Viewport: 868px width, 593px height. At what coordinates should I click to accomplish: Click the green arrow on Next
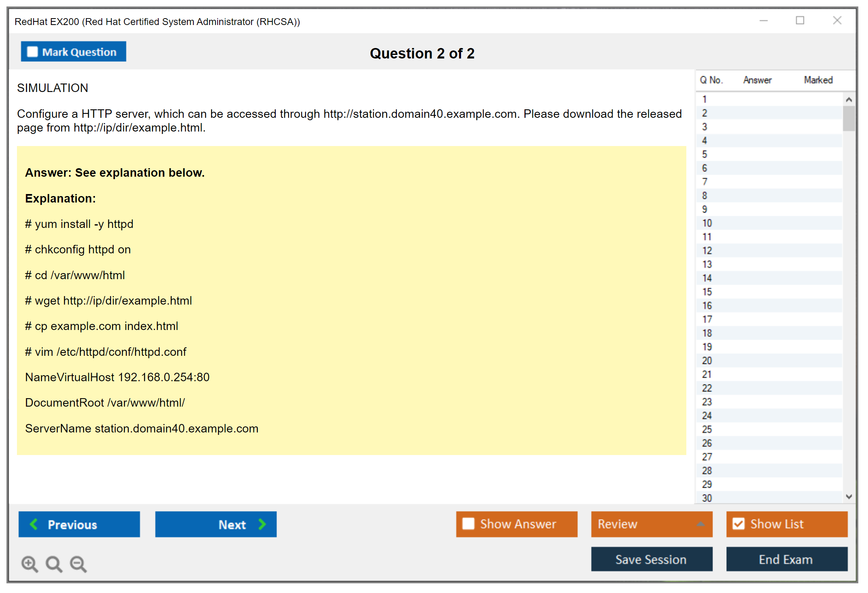262,524
